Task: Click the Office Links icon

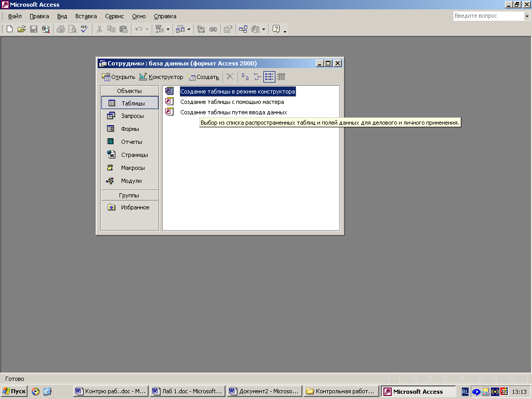Action: click(159, 29)
